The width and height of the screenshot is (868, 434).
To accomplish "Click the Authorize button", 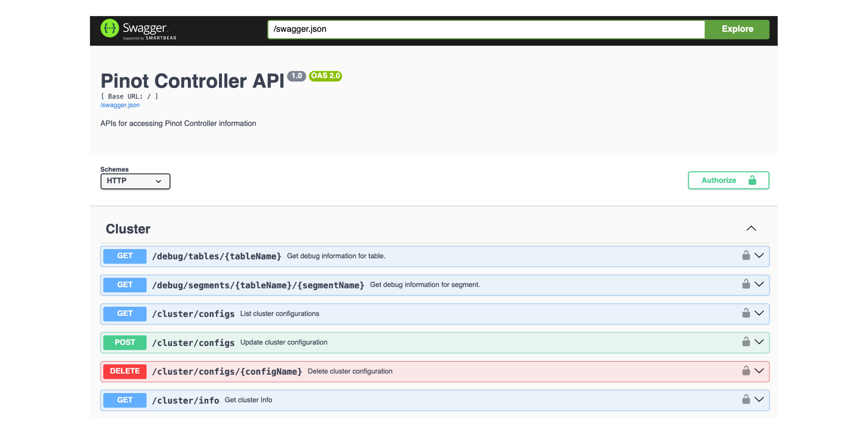I will coord(728,180).
